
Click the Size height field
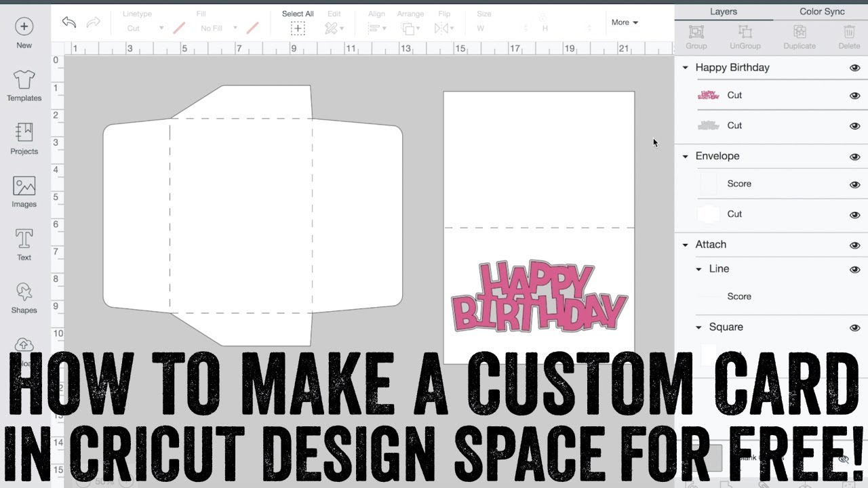tap(567, 28)
